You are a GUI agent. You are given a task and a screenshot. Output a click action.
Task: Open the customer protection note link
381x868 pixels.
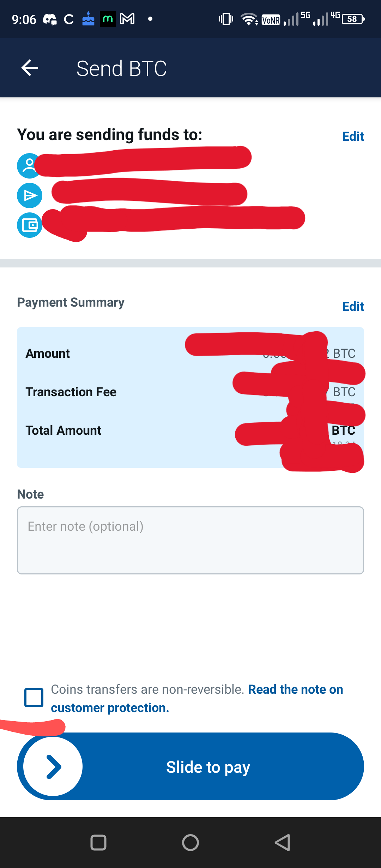coord(197,699)
